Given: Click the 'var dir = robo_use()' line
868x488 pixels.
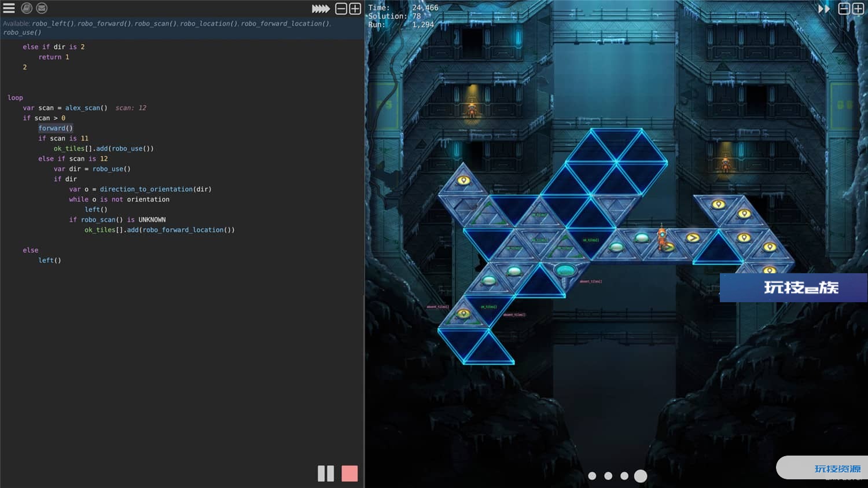Looking at the screenshot, I should 92,169.
